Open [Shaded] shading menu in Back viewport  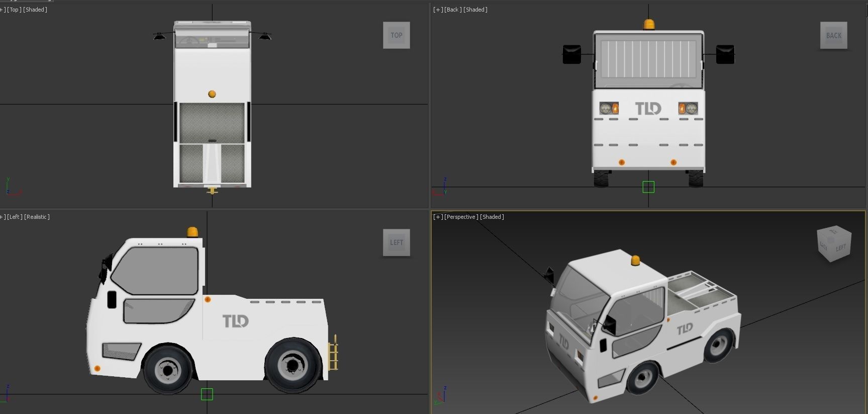pyautogui.click(x=475, y=10)
